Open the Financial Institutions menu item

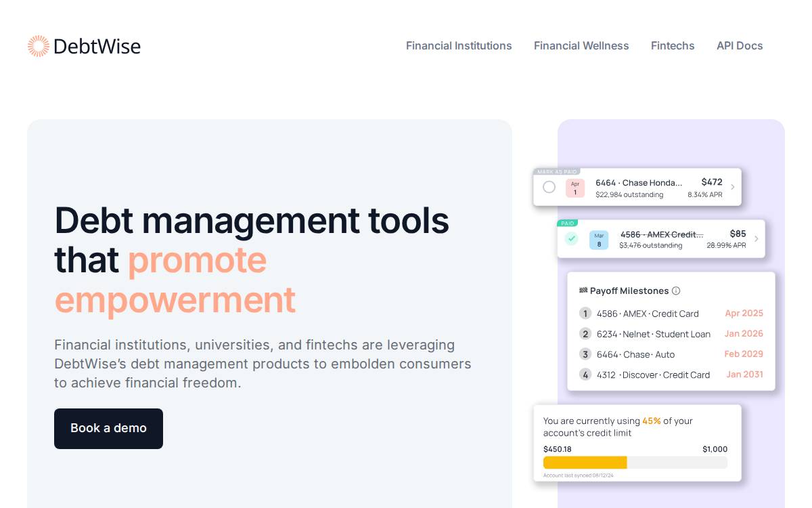(459, 46)
